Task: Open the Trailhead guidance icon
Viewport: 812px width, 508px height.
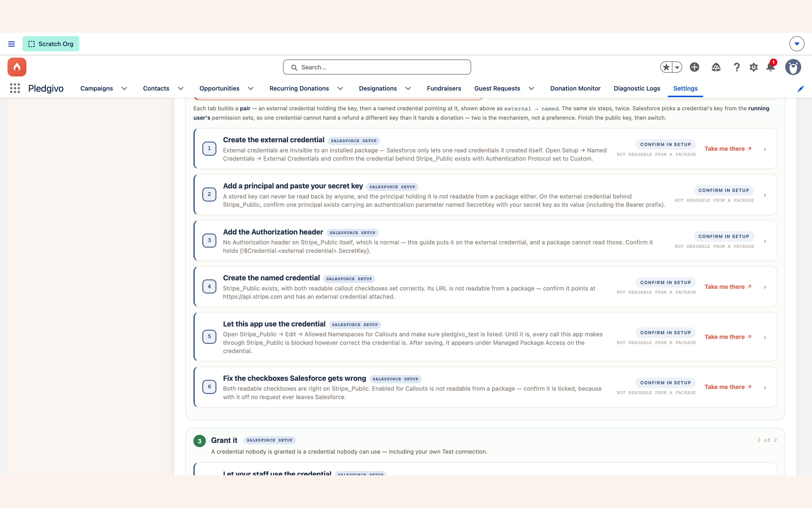Action: point(716,67)
